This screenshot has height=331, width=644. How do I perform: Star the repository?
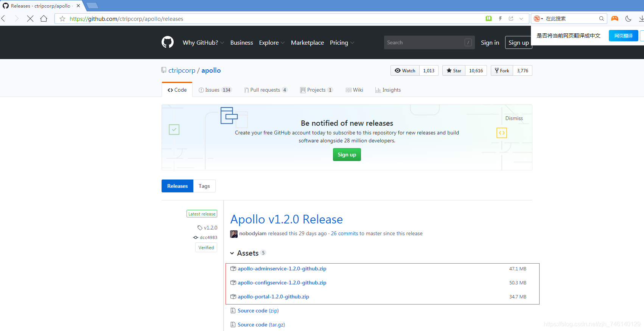coord(454,70)
